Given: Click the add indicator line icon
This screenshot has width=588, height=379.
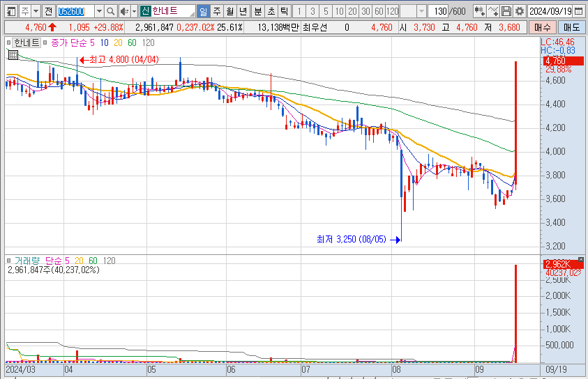Looking at the screenshot, I should point(493,11).
